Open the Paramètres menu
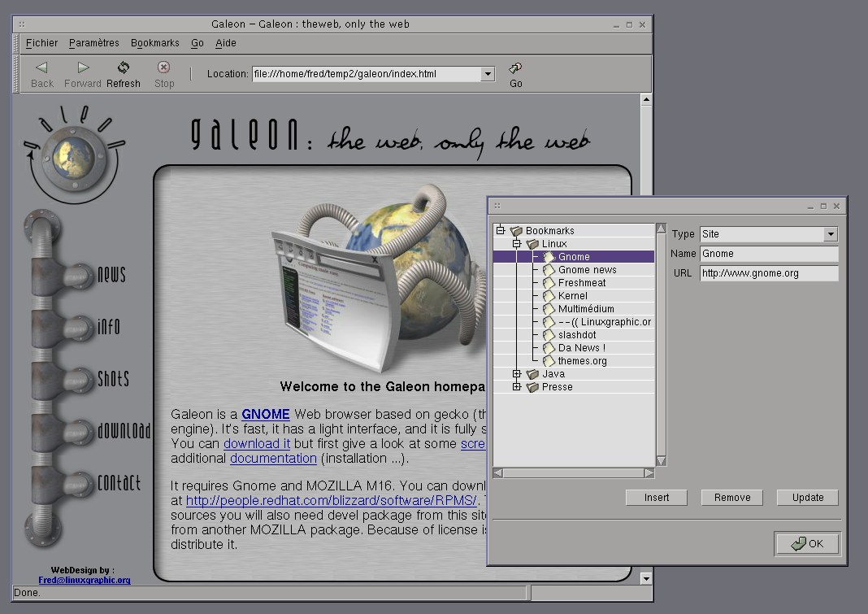 coord(93,43)
